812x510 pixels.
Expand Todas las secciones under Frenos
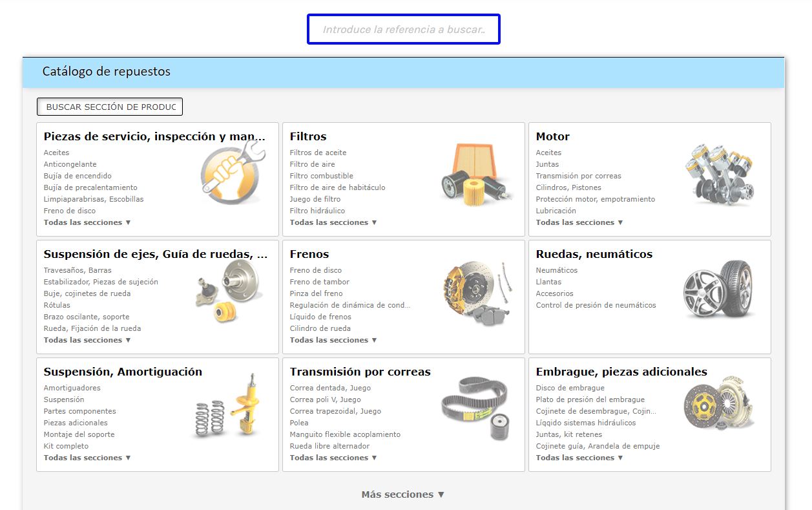coord(333,340)
